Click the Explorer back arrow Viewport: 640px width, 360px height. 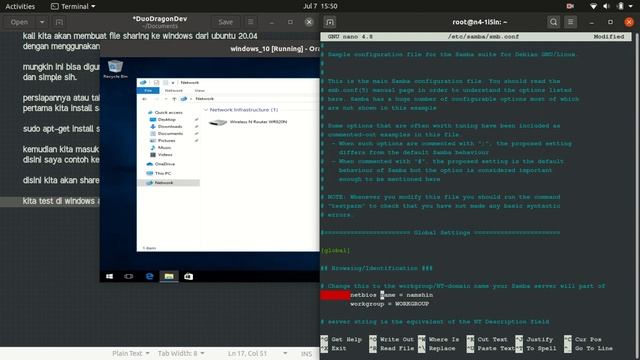[x=144, y=99]
